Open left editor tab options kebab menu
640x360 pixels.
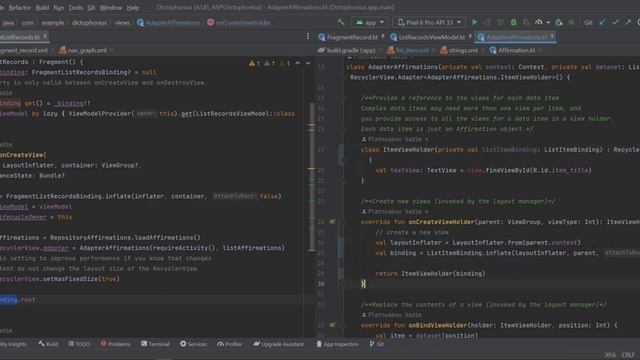coord(308,37)
